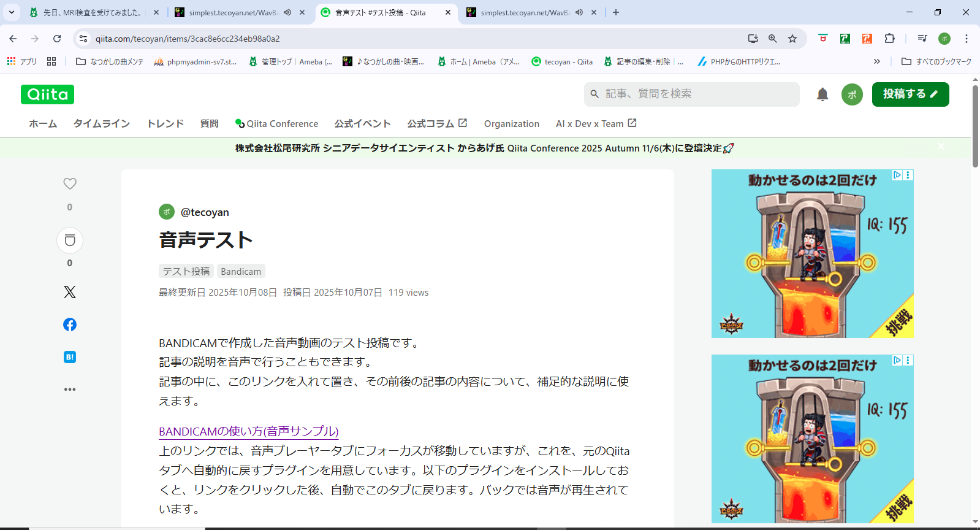Like the article with the heart icon

point(70,183)
